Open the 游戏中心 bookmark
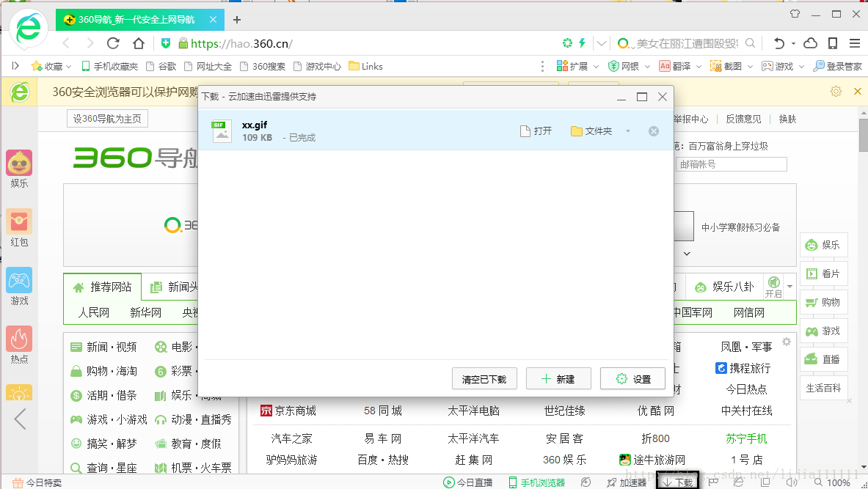868x489 pixels. (x=317, y=67)
